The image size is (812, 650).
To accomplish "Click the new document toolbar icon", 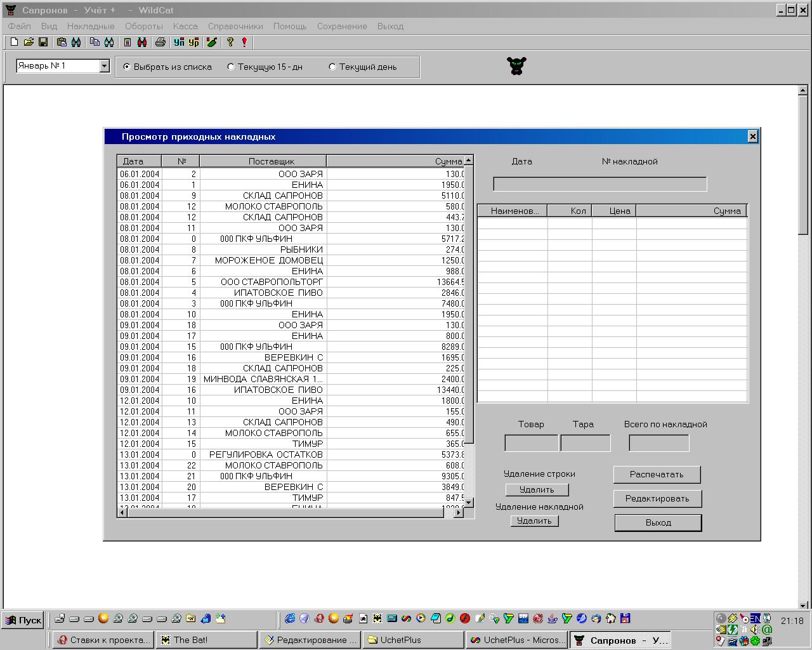I will point(14,42).
